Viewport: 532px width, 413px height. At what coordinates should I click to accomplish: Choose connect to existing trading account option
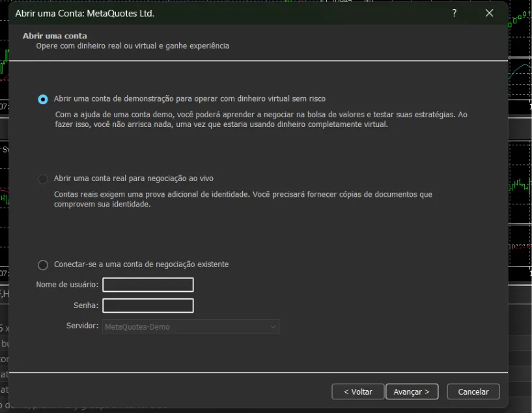pos(43,264)
